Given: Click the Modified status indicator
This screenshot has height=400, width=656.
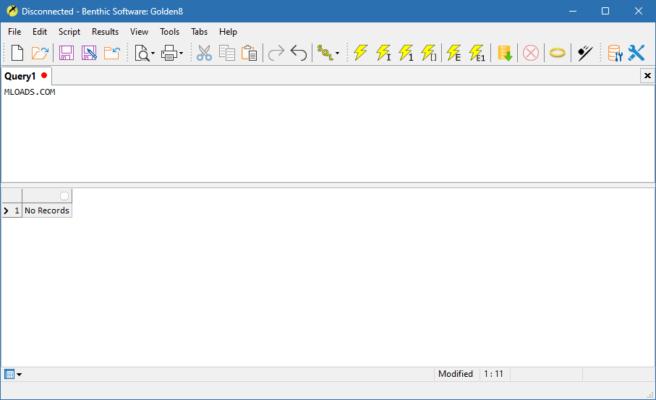Looking at the screenshot, I should [x=456, y=374].
